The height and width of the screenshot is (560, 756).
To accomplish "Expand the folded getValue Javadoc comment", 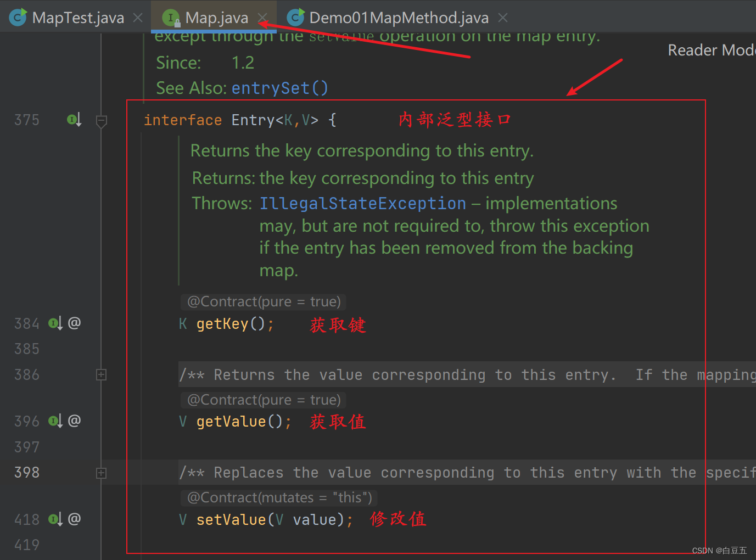I will pyautogui.click(x=102, y=375).
